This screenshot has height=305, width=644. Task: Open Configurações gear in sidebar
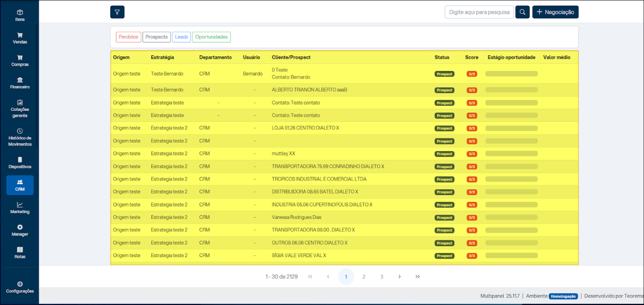pyautogui.click(x=20, y=287)
